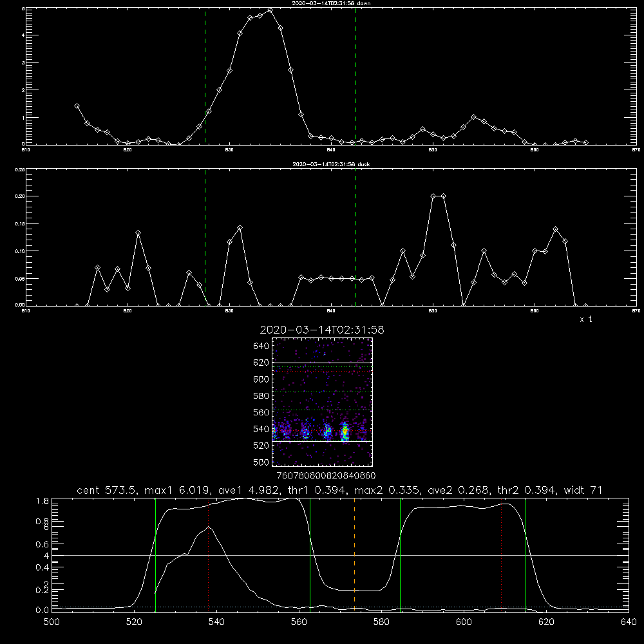Click the timestamp title above the spectrogram image
This screenshot has width=644, height=644.
click(x=322, y=330)
